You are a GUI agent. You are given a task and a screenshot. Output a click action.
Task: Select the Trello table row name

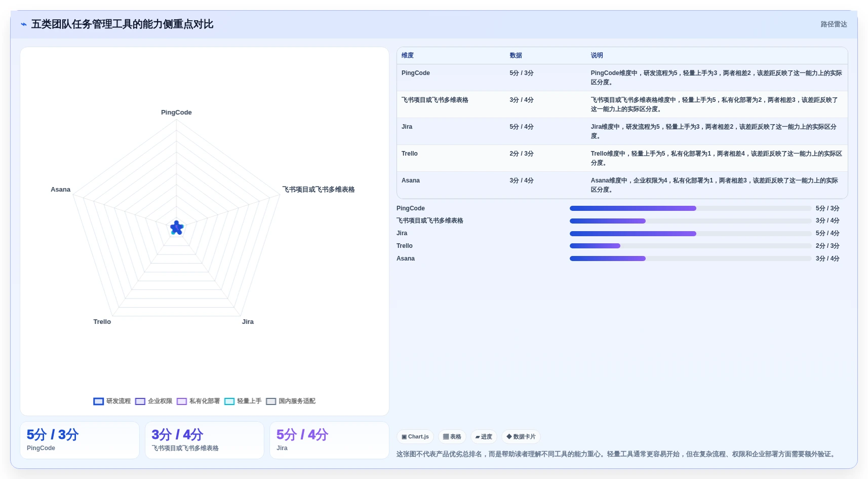[x=410, y=154]
